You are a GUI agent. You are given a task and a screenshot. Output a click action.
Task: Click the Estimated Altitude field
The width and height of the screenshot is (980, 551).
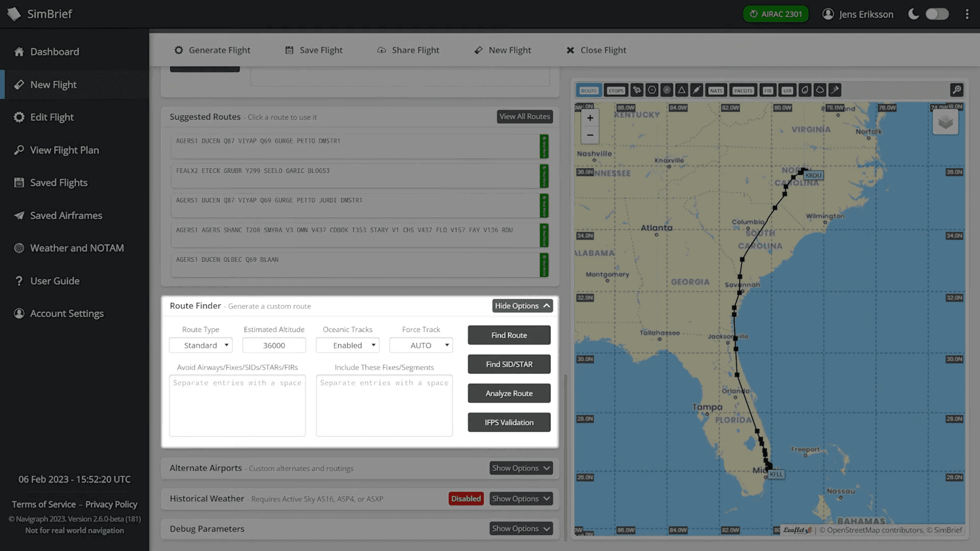pos(274,345)
